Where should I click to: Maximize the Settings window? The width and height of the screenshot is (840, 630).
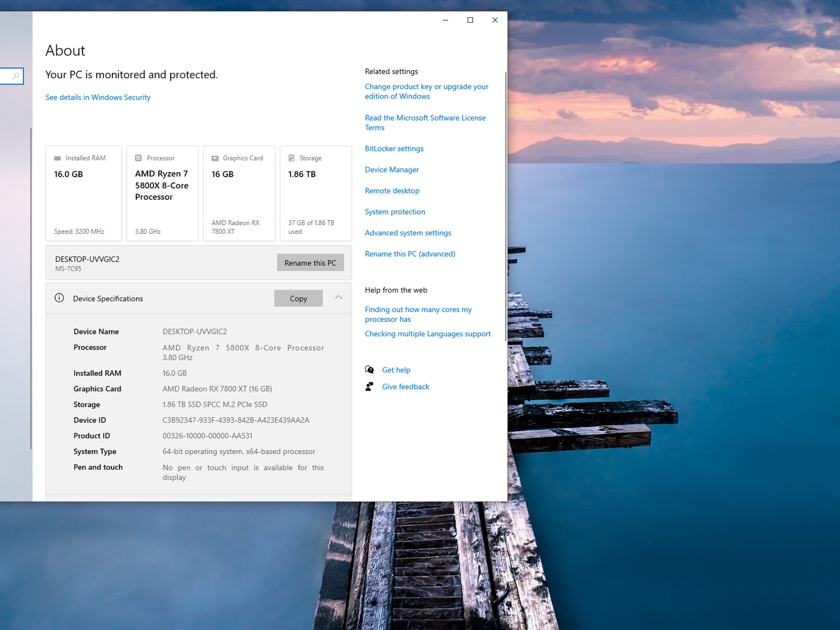click(x=470, y=20)
